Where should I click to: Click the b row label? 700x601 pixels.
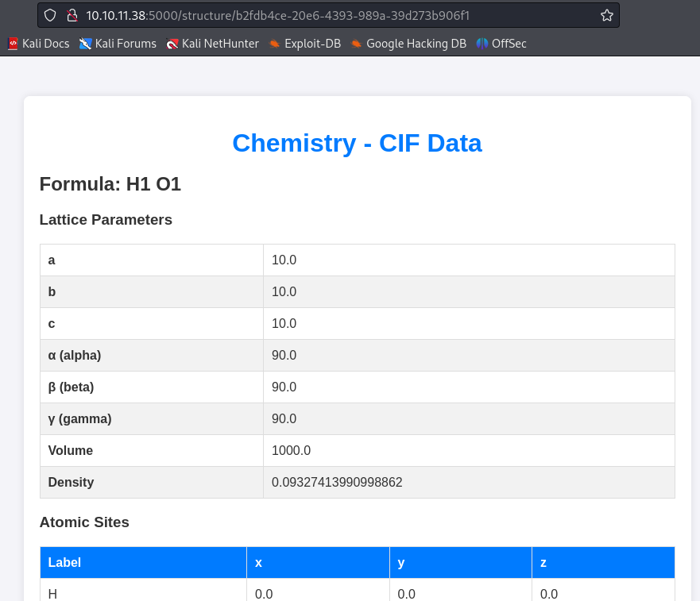[52, 292]
